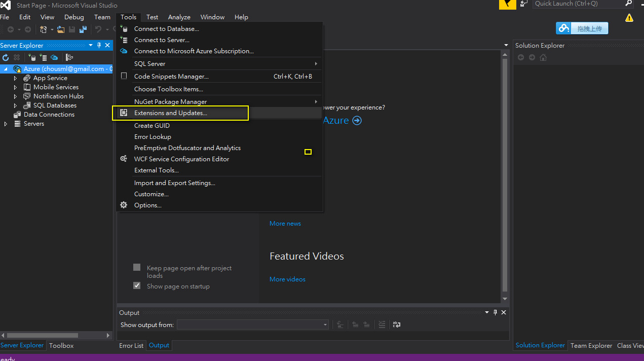Collapse the Azure account node
644x361 pixels.
coord(6,69)
